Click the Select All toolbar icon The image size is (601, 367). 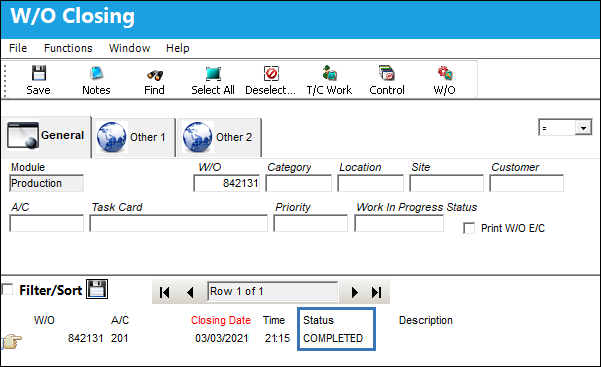coord(213,74)
